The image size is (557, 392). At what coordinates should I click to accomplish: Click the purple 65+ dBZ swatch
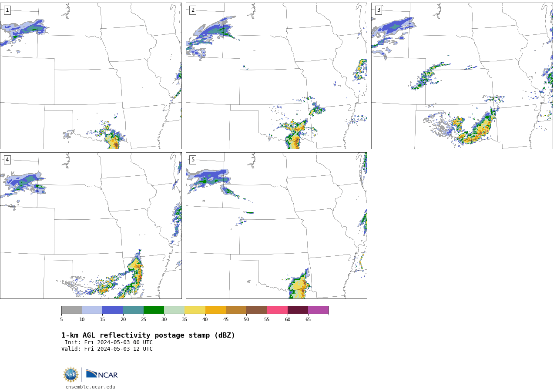[x=318, y=310]
